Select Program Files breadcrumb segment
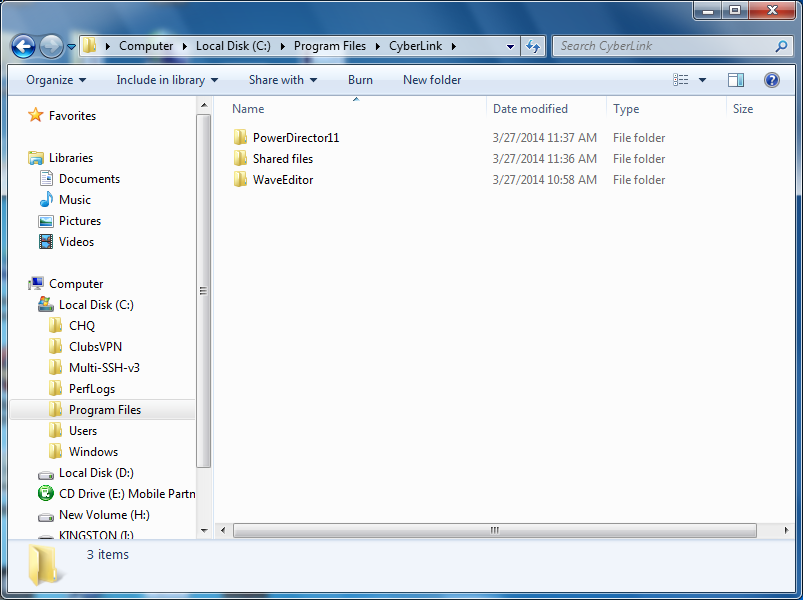This screenshot has height=600, width=803. click(330, 46)
